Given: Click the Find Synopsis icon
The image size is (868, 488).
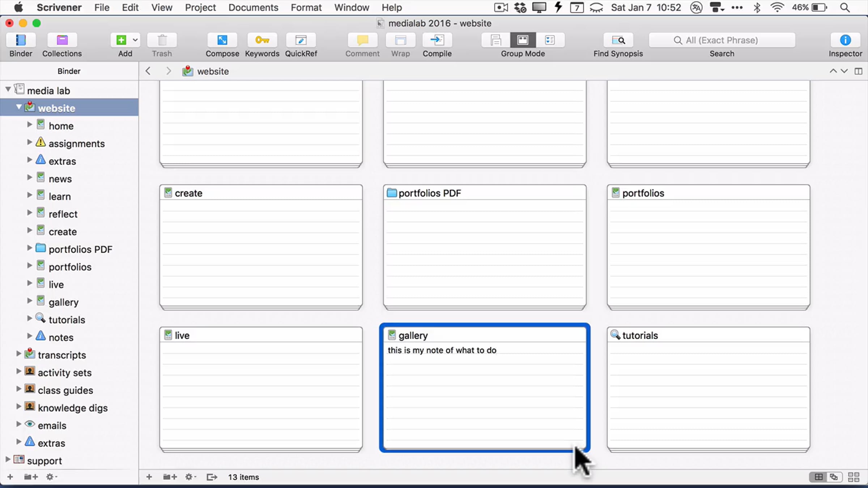Looking at the screenshot, I should [618, 40].
